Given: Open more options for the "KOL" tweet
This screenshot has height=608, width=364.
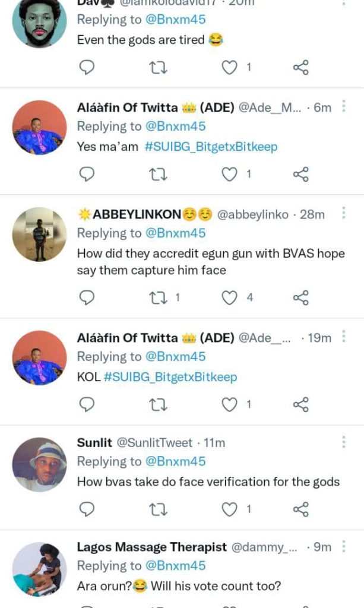Looking at the screenshot, I should (343, 337).
